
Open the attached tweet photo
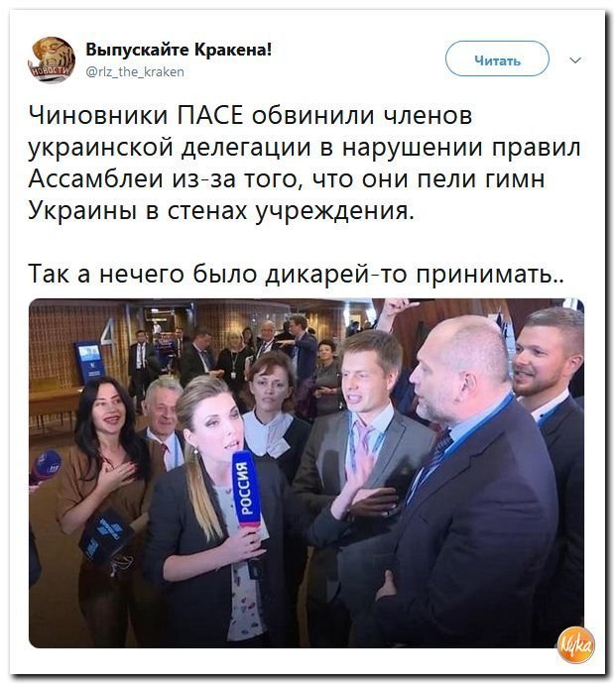click(307, 473)
